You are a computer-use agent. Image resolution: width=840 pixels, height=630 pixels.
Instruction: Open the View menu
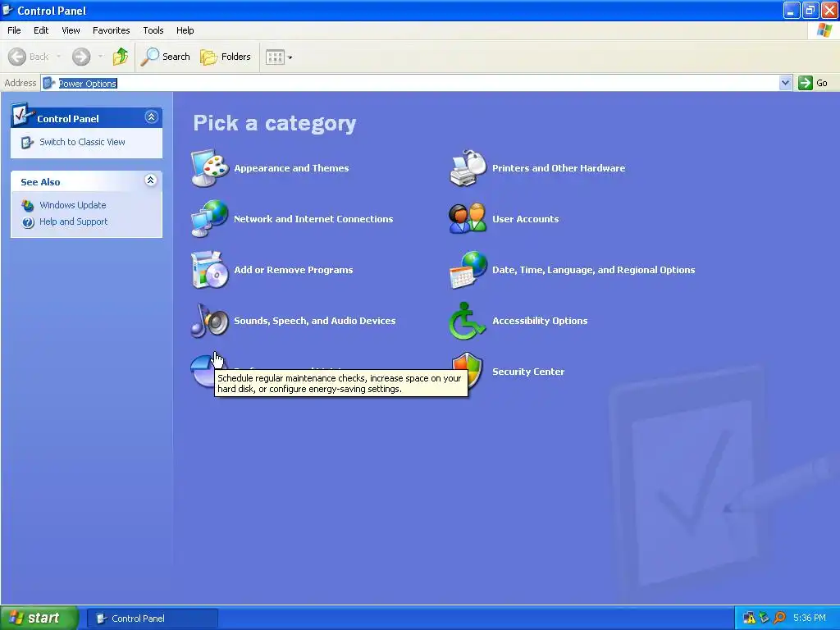pos(71,30)
